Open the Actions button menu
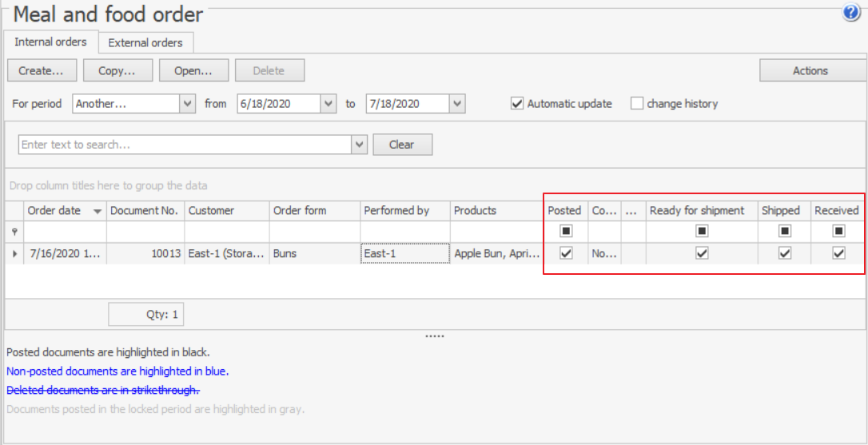The height and width of the screenshot is (445, 868). 810,71
